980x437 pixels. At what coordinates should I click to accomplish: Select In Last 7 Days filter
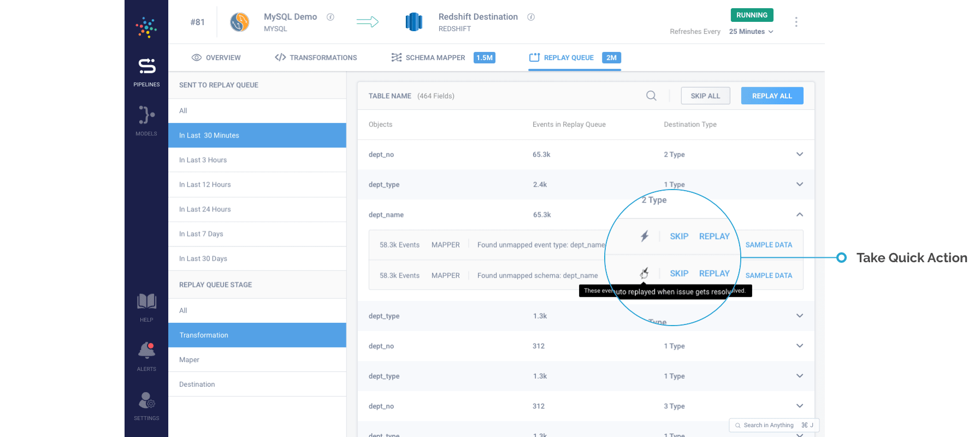click(257, 234)
